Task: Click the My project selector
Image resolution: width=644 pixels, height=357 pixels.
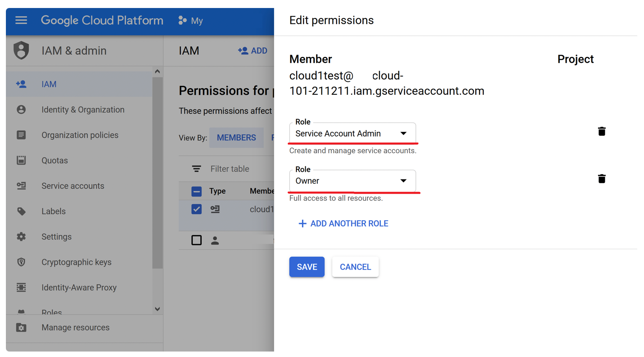Action: (191, 20)
